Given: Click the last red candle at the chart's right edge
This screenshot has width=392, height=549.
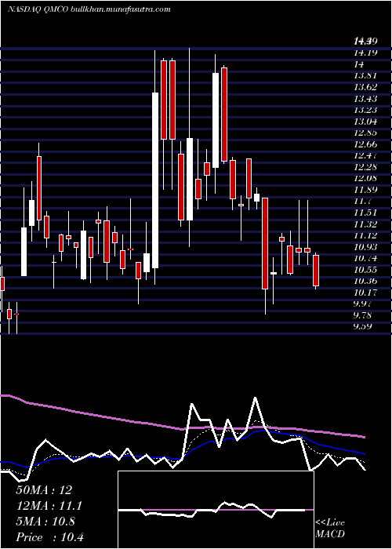Looking at the screenshot, I should tap(316, 271).
